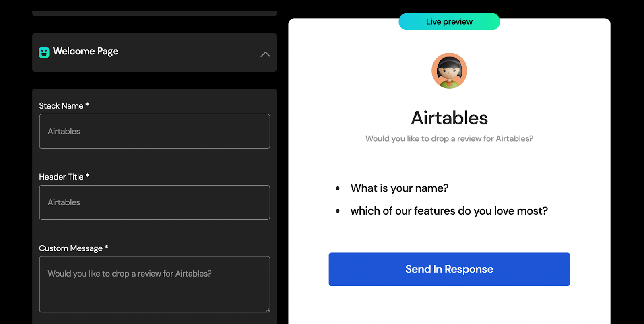The image size is (644, 324).
Task: Click the preview subtitle review message
Action: coord(449,139)
